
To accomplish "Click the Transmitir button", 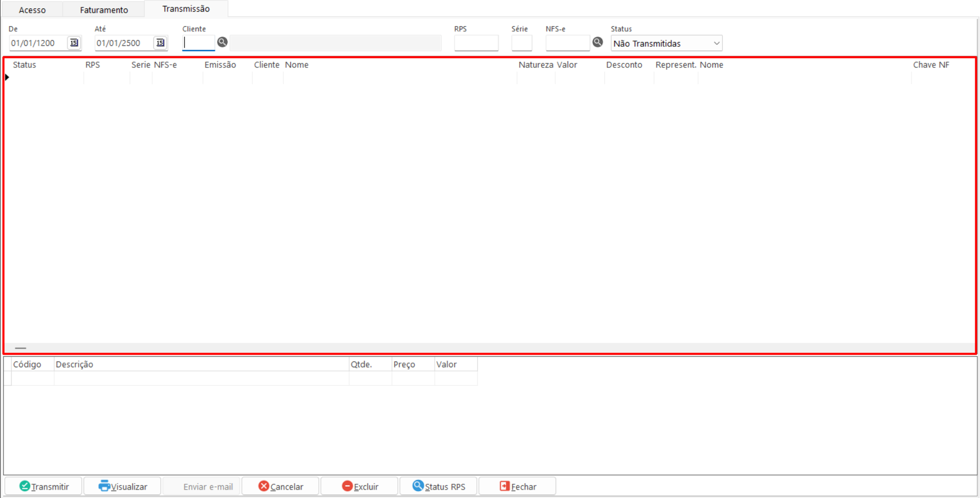I will 44,486.
